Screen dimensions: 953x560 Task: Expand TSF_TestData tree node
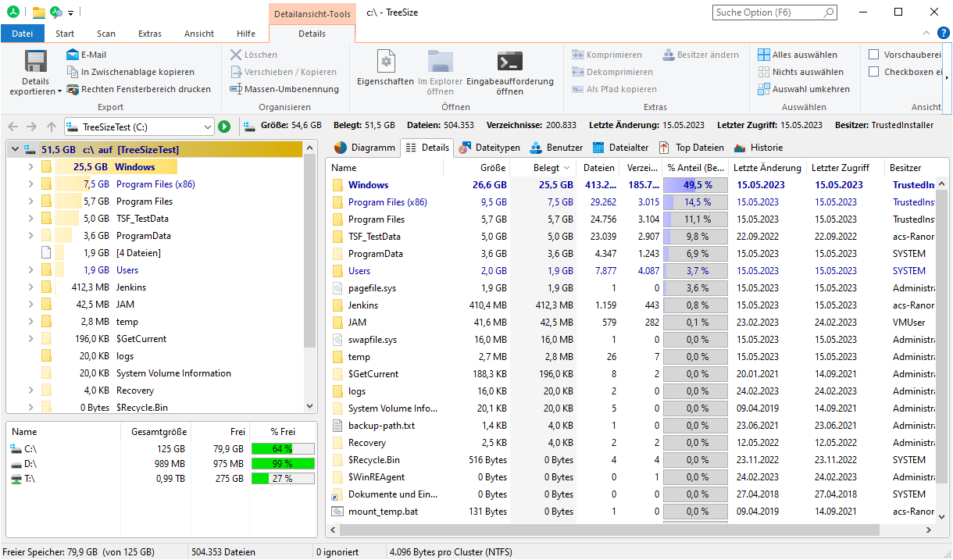[30, 218]
